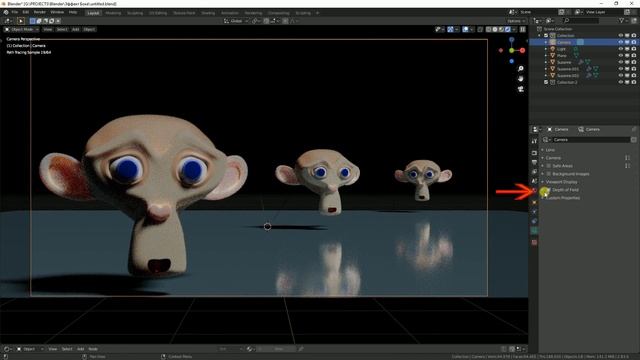Open the File menu
Screen dimensions: 640x360
(x=15, y=13)
